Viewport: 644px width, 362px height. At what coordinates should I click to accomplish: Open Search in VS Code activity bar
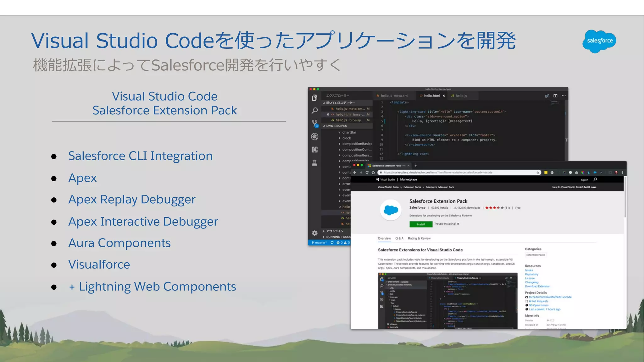coord(314,111)
